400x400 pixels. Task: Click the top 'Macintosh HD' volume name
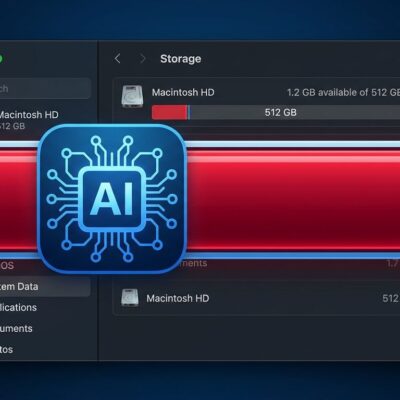pyautogui.click(x=183, y=92)
